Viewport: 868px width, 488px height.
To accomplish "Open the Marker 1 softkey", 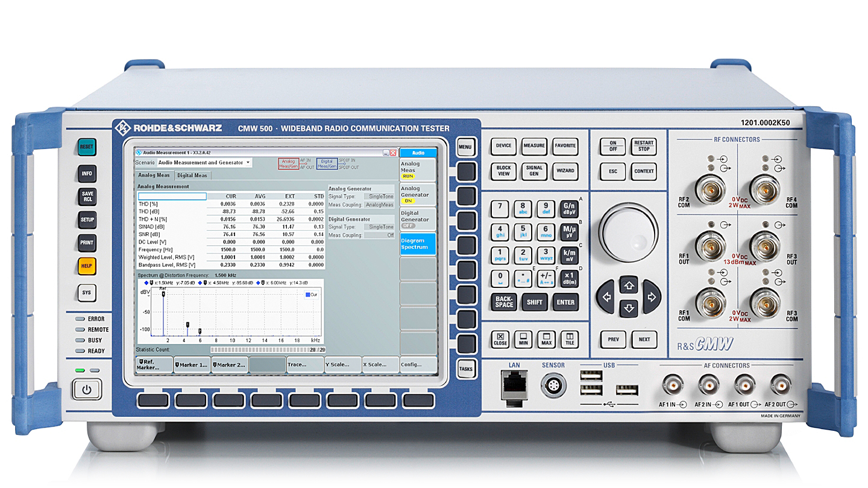I will point(192,364).
